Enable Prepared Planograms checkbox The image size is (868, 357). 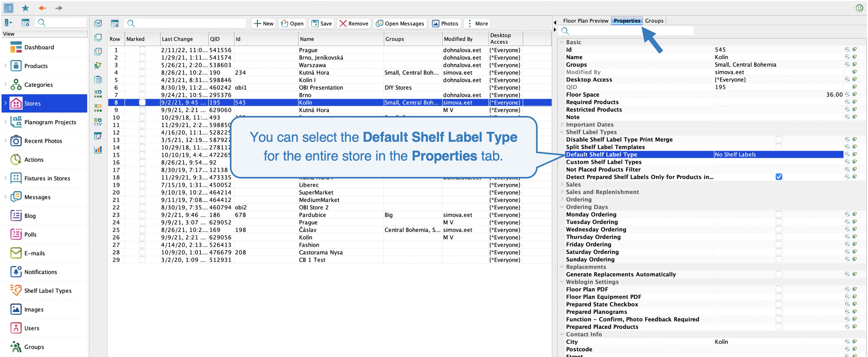(779, 311)
